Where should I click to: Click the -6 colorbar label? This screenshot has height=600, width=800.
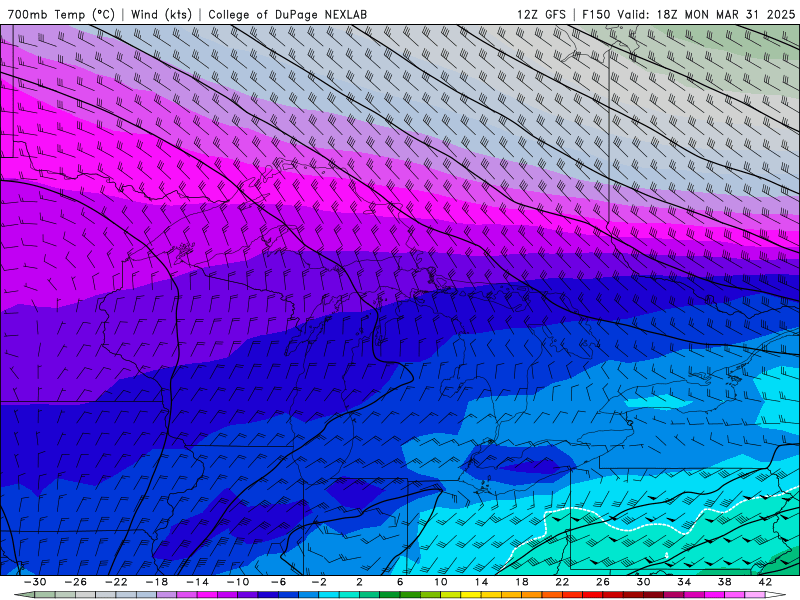point(279,582)
